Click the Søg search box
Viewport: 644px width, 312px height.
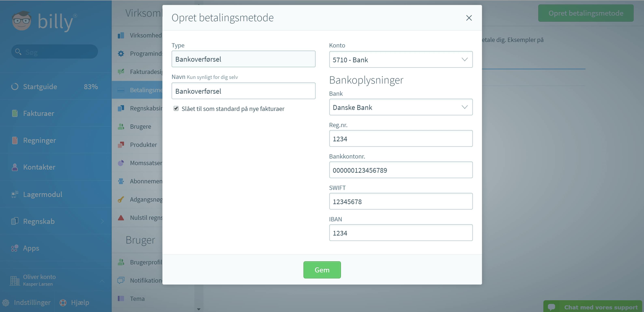55,52
